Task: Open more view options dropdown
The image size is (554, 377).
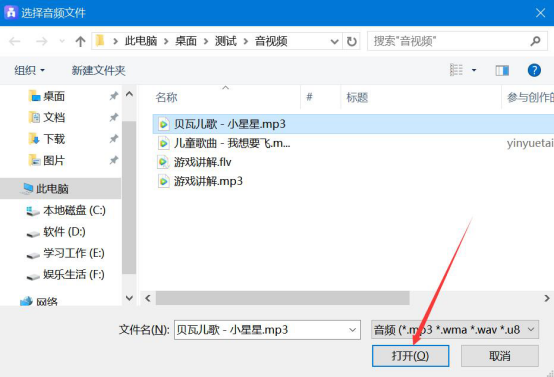Action: tap(474, 70)
